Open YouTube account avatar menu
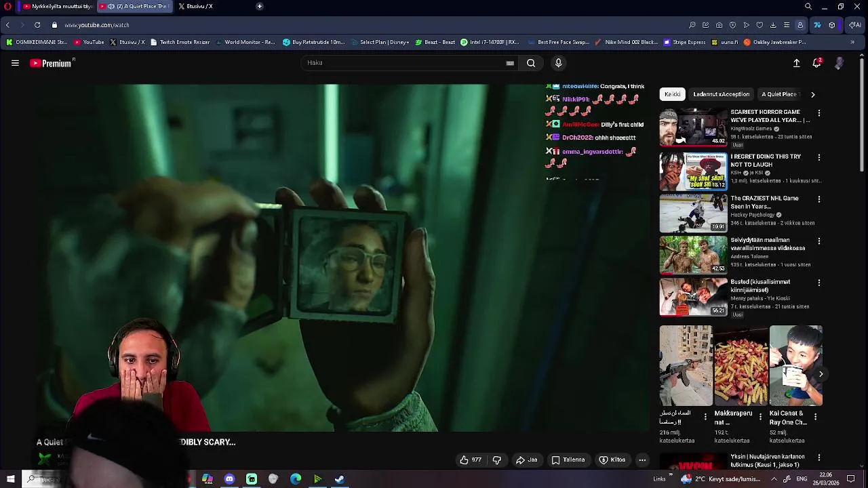Image resolution: width=868 pixels, height=488 pixels. click(840, 63)
